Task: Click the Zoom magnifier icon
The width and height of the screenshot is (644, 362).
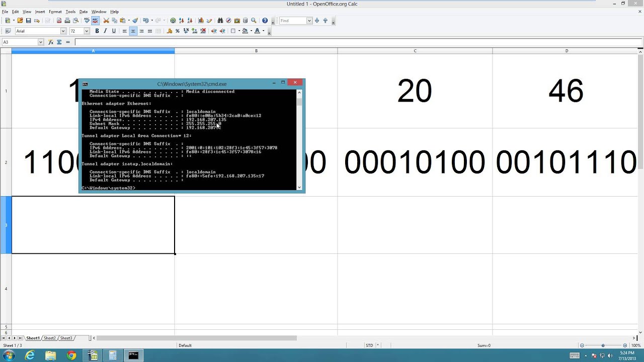Action: (x=254, y=21)
